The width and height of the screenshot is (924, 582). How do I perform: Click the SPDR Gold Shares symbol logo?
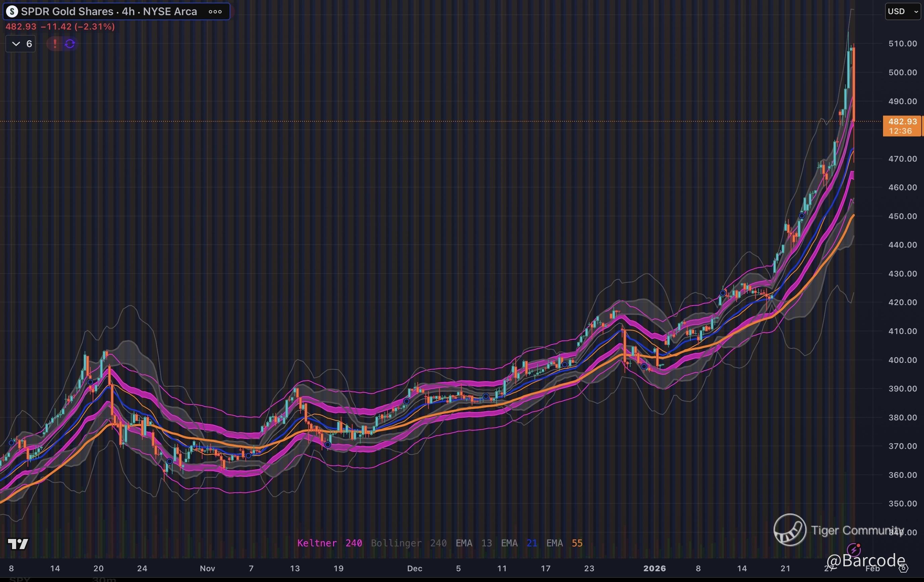pos(12,11)
